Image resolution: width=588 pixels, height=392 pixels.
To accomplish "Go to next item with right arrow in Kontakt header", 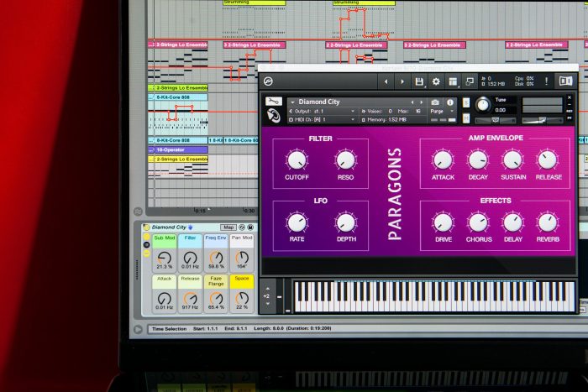I will click(x=402, y=81).
